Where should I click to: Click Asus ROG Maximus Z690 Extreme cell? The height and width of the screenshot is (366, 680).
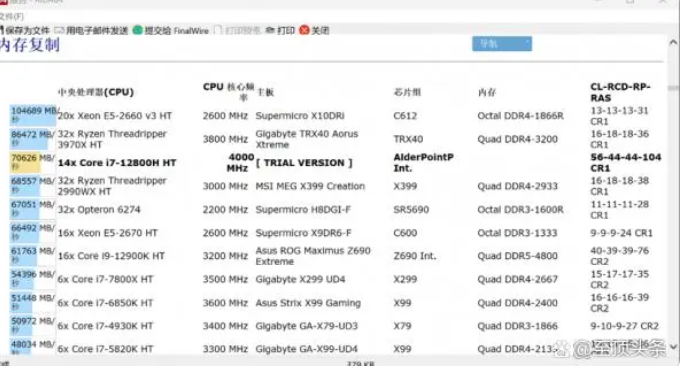tap(313, 256)
